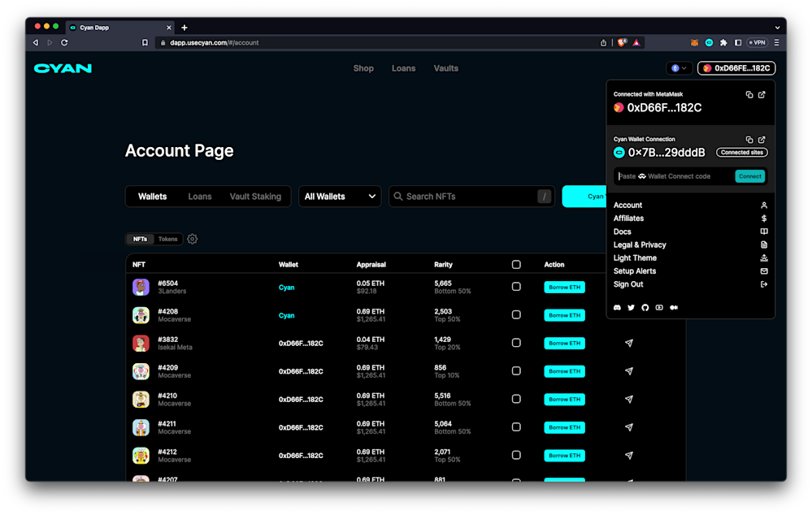This screenshot has height=515, width=812.
Task: Open MetaMask address in external explorer
Action: click(x=762, y=95)
